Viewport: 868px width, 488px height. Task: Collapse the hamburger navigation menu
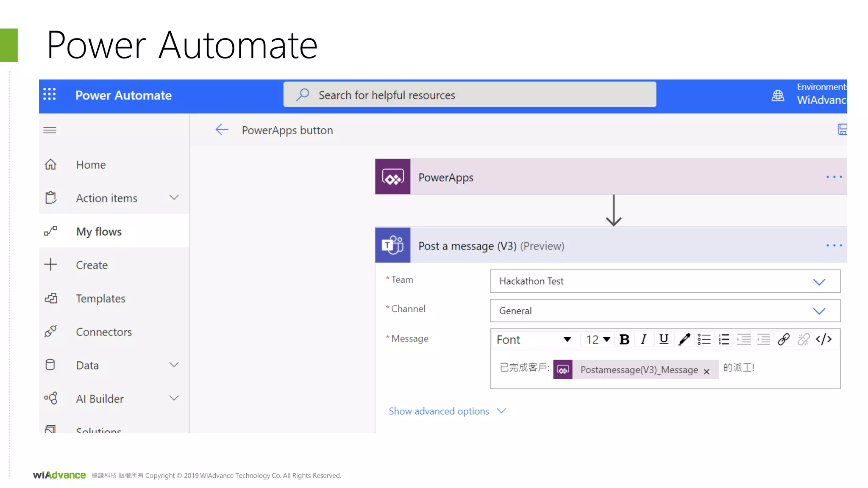click(x=50, y=130)
